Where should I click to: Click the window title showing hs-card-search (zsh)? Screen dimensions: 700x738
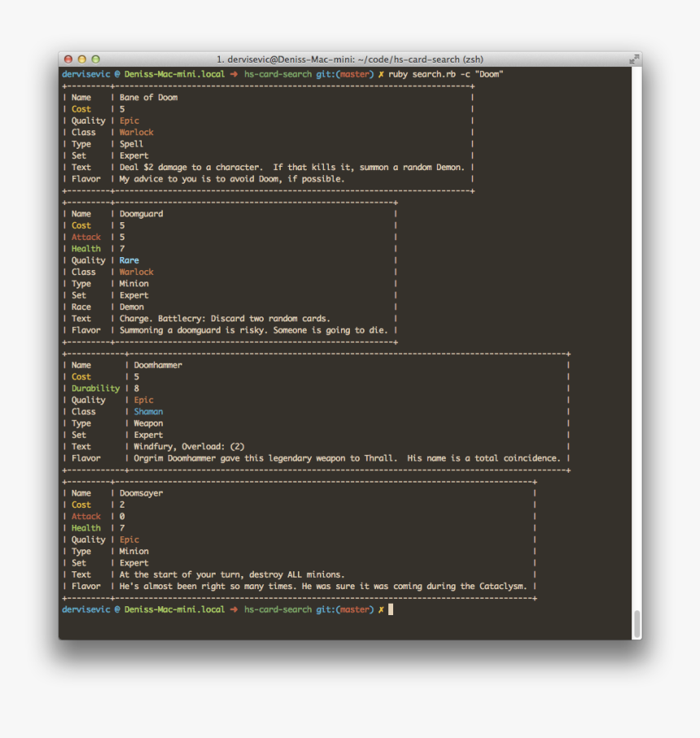(350, 59)
